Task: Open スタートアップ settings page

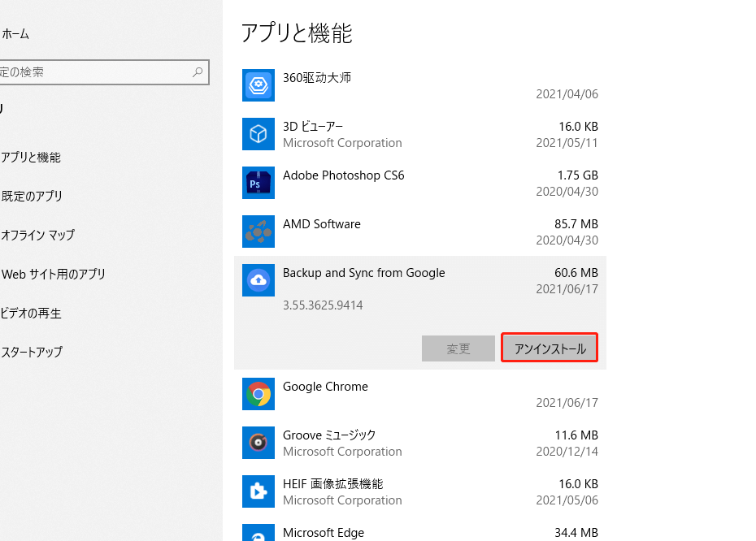Action: click(32, 353)
